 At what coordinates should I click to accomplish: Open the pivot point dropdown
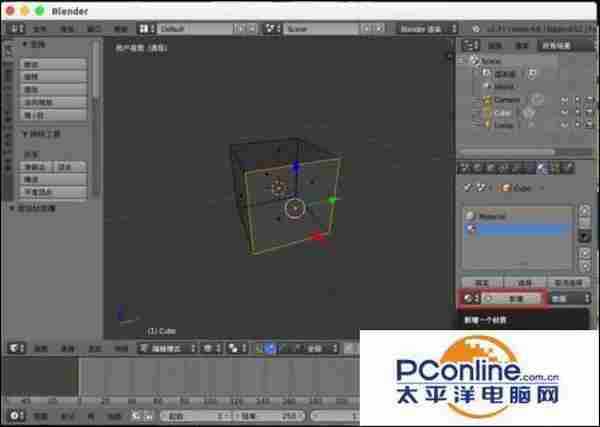237,348
